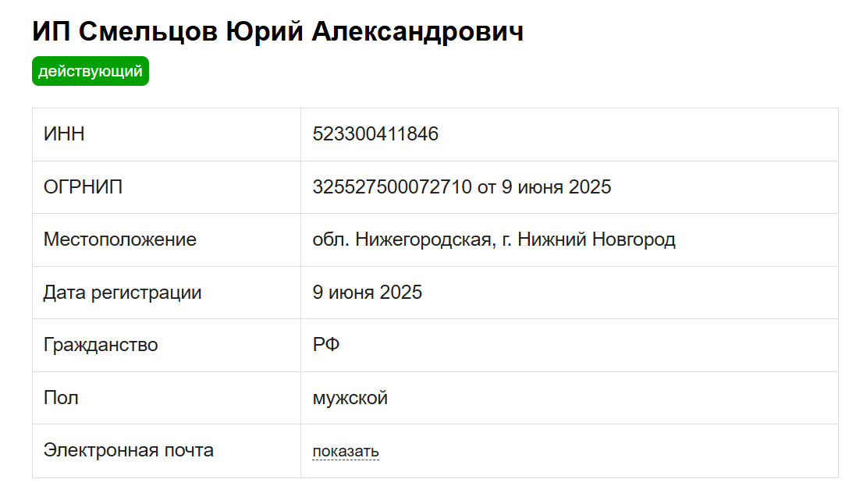
Task: Click the date in the ОГРНИП row
Action: 554,187
